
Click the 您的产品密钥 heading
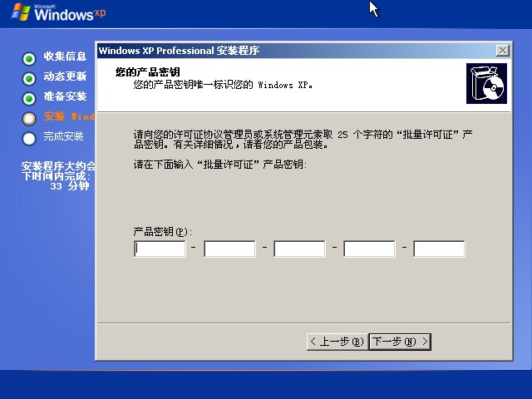point(148,72)
